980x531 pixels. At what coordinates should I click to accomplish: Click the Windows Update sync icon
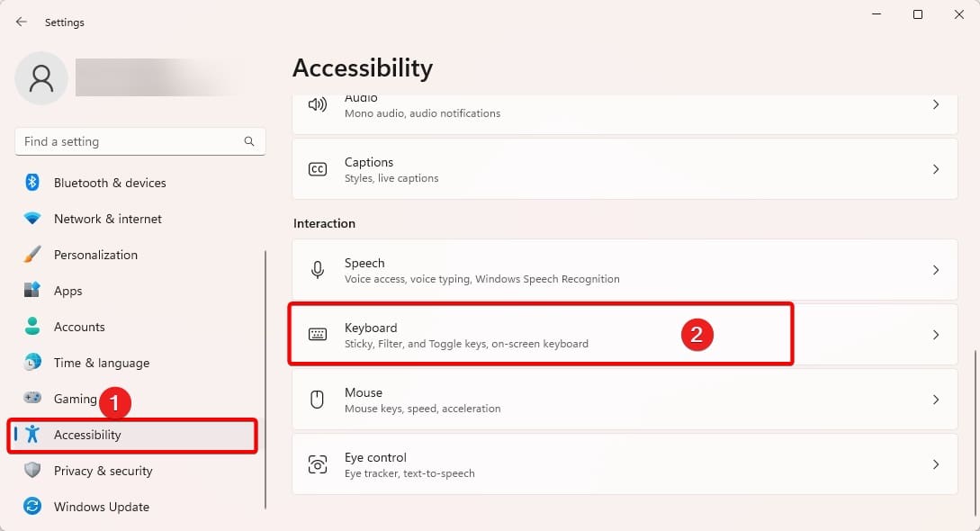point(32,507)
